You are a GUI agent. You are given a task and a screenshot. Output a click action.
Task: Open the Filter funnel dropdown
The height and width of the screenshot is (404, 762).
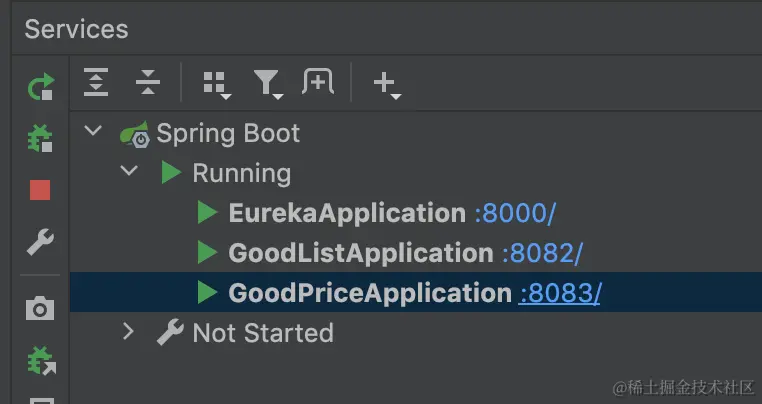click(x=268, y=85)
